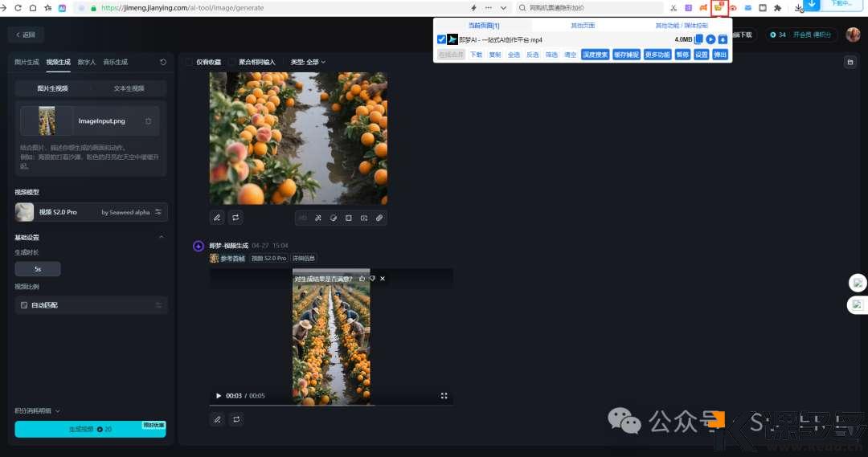
Task: Open the archive box icon at top right
Action: pos(850,62)
